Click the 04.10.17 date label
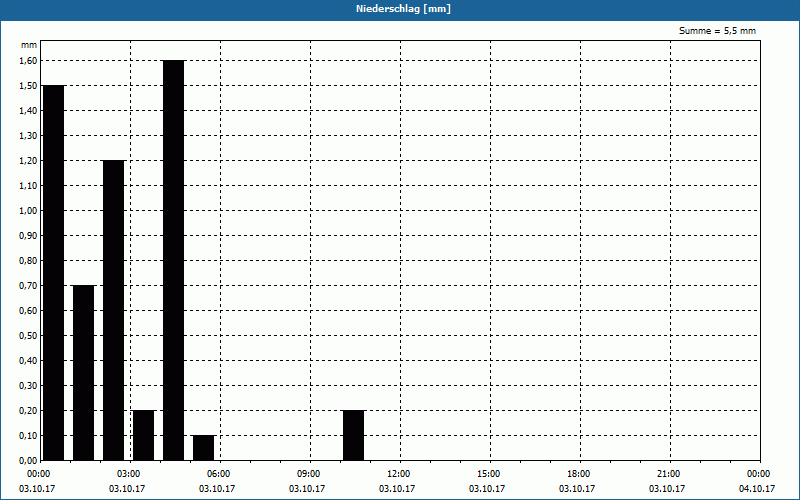The image size is (800, 500). point(757,489)
